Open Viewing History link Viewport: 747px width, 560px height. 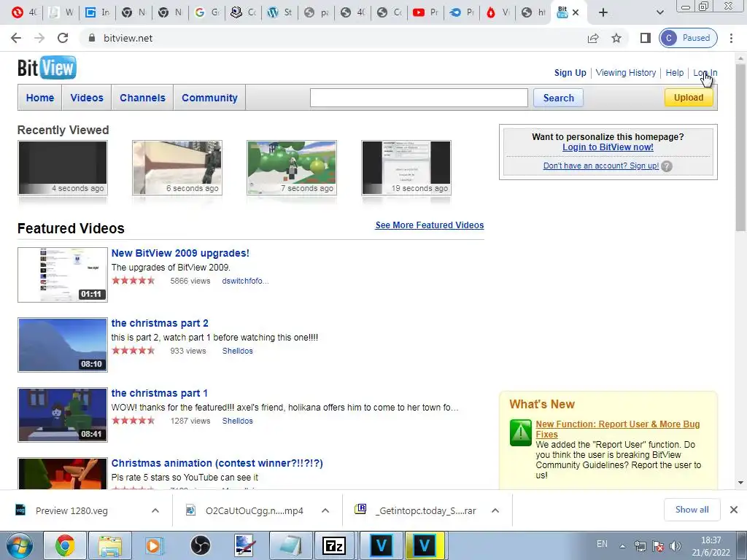pos(625,73)
